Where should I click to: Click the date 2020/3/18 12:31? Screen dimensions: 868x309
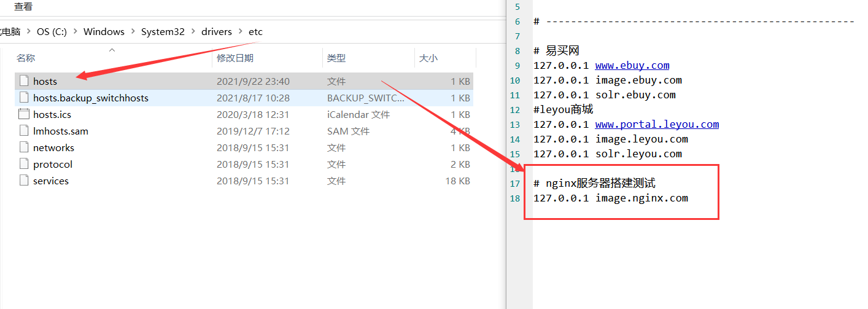(253, 114)
